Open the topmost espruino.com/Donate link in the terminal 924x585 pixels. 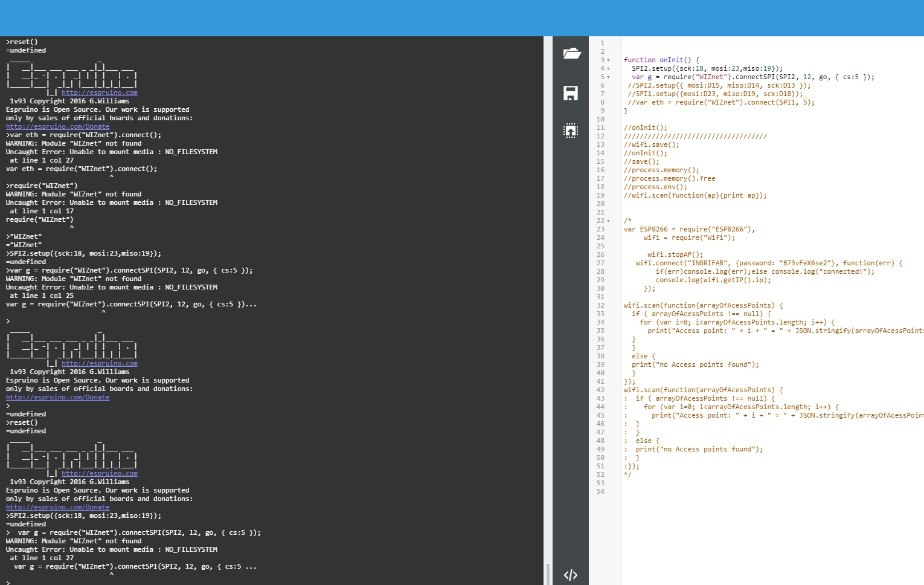(58, 126)
